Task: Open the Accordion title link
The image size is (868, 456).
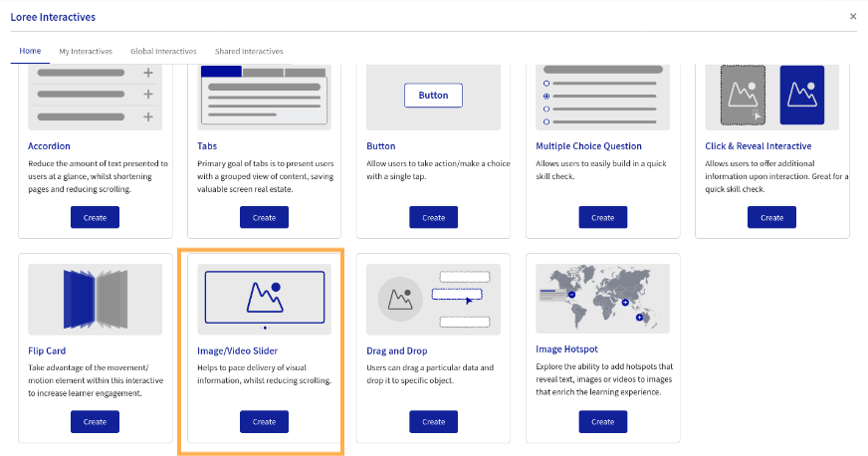Action: click(x=49, y=146)
